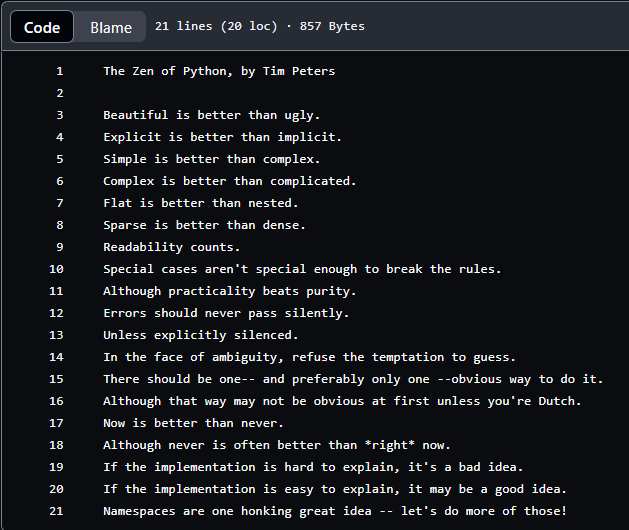Click line number 5
The width and height of the screenshot is (629, 530).
(59, 159)
